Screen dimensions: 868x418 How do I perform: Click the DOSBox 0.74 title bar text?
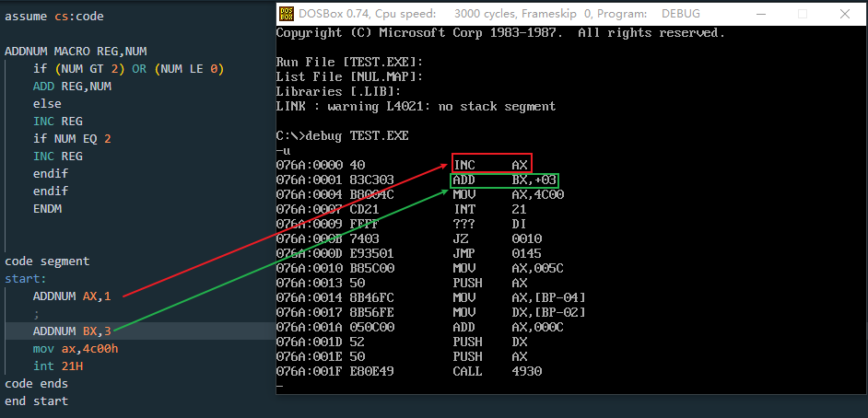499,14
